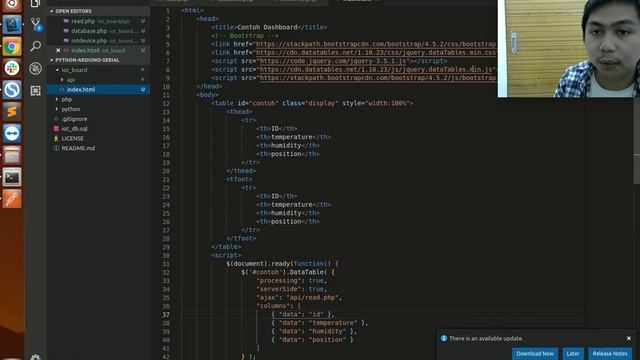Open Sublime Text from the dock

pos(12,111)
